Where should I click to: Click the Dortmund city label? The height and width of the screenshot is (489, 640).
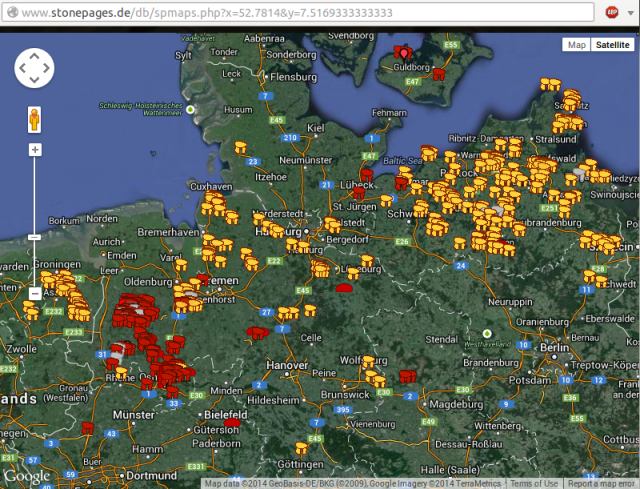[151, 476]
